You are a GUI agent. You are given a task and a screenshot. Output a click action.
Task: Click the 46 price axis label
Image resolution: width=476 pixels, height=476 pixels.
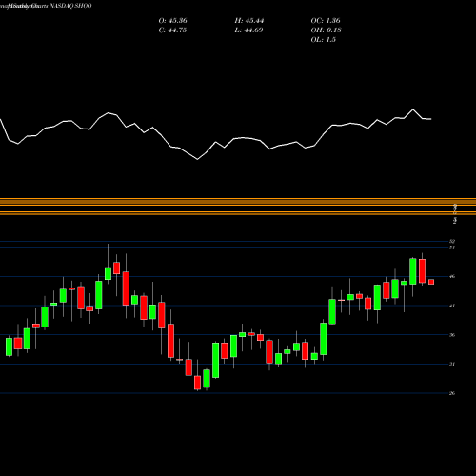tap(452, 276)
